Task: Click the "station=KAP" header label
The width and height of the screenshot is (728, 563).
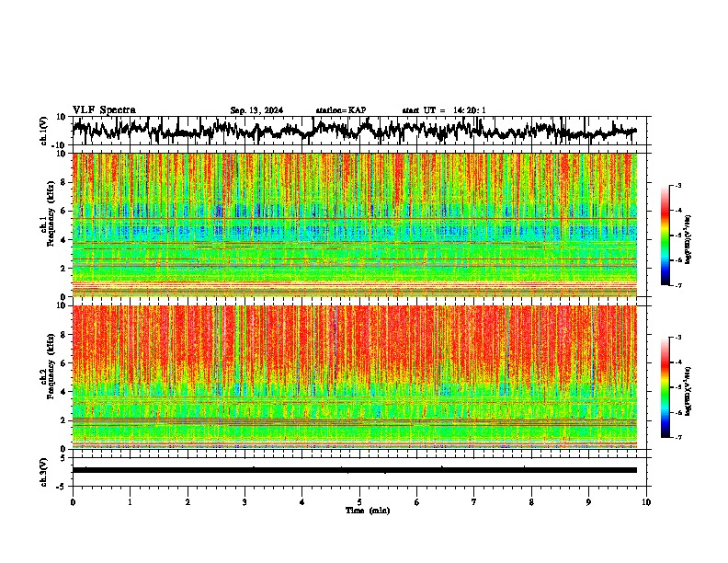Action: click(341, 110)
